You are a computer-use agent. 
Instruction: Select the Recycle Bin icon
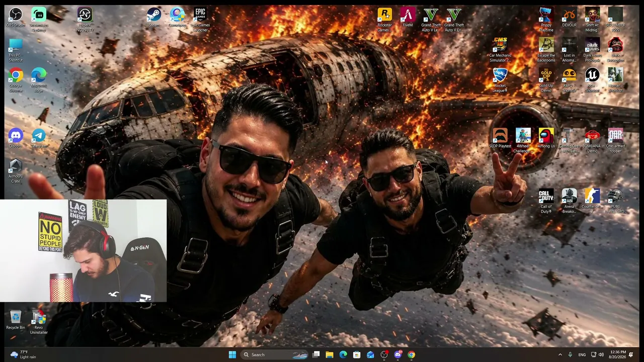[x=16, y=320]
